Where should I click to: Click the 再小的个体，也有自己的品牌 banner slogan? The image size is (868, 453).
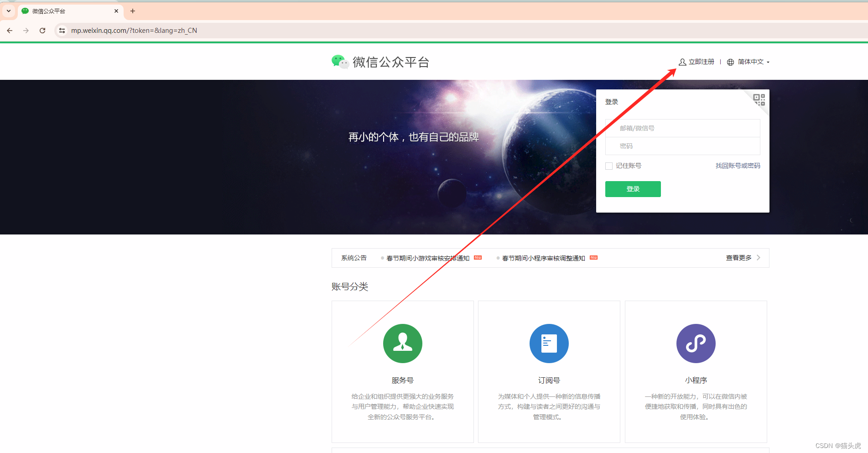414,137
